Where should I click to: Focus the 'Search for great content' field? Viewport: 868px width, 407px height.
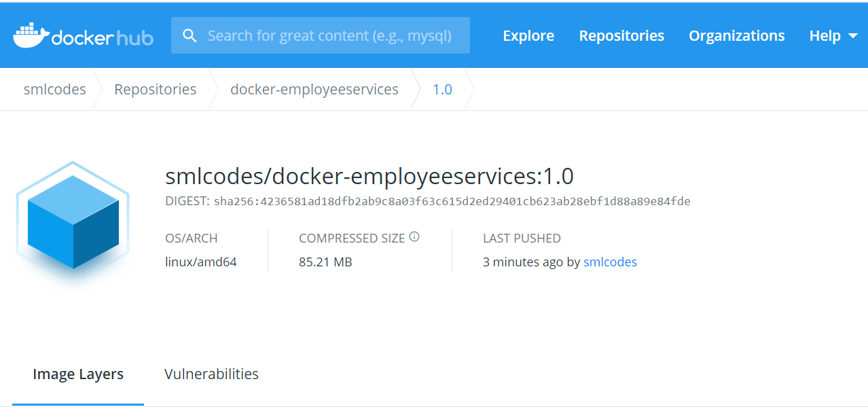329,36
